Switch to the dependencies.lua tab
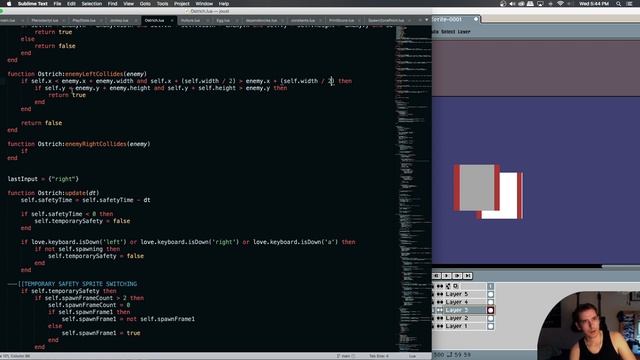This screenshot has height=360, width=640. tap(261, 20)
